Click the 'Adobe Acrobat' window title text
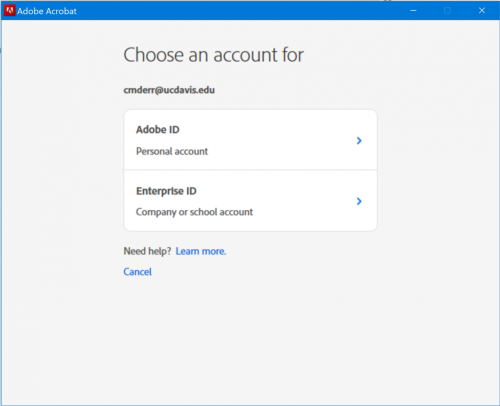500x406 pixels. 47,11
